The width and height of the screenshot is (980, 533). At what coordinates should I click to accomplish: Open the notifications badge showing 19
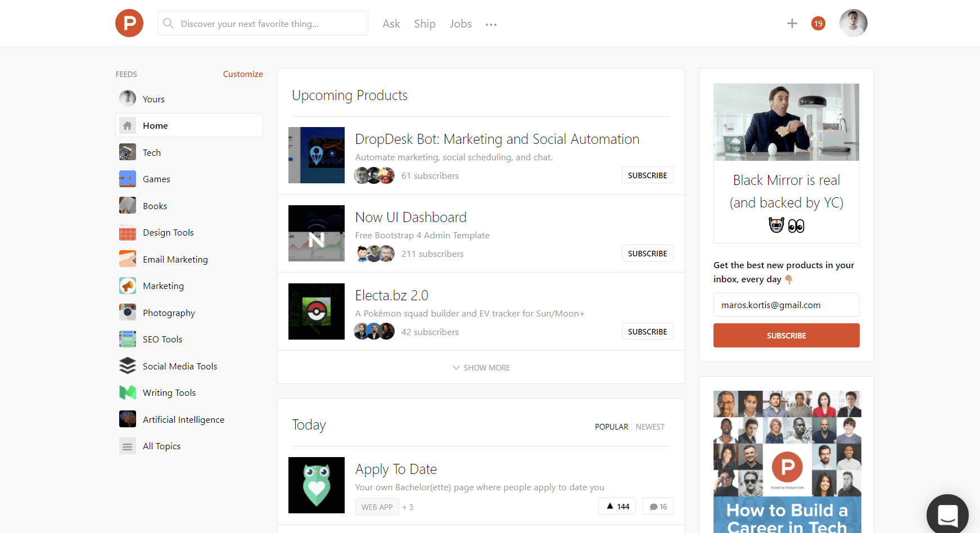(818, 24)
